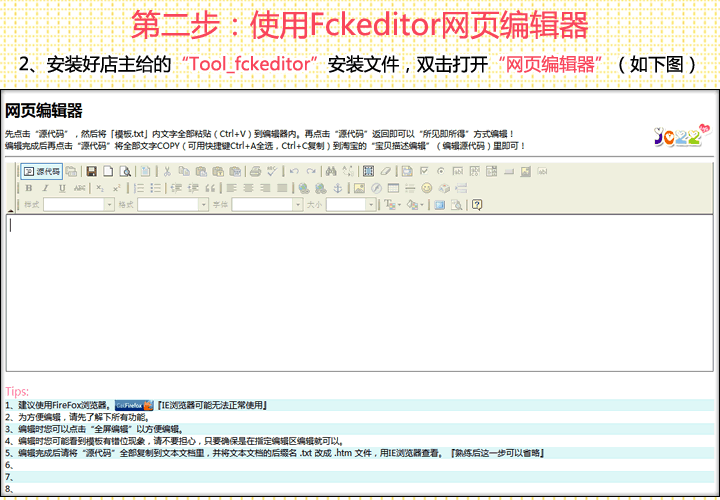Viewport: 720px width, 500px height.
Task: Insert a smiley face
Action: (x=427, y=188)
